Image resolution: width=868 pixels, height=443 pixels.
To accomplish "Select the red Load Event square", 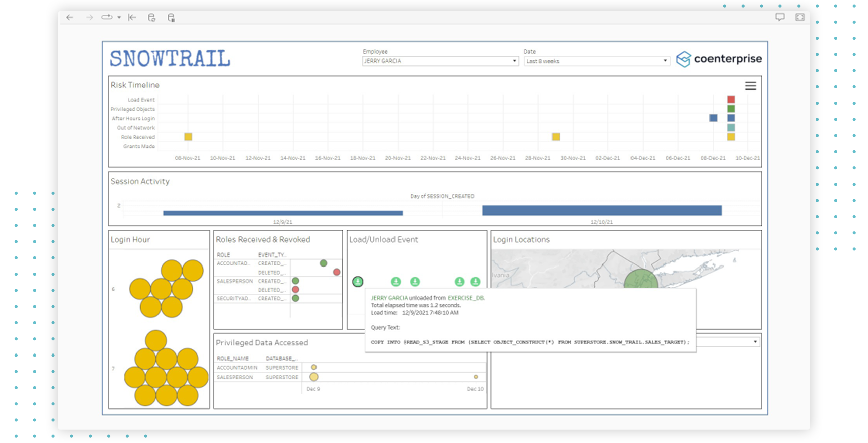I will 731,100.
